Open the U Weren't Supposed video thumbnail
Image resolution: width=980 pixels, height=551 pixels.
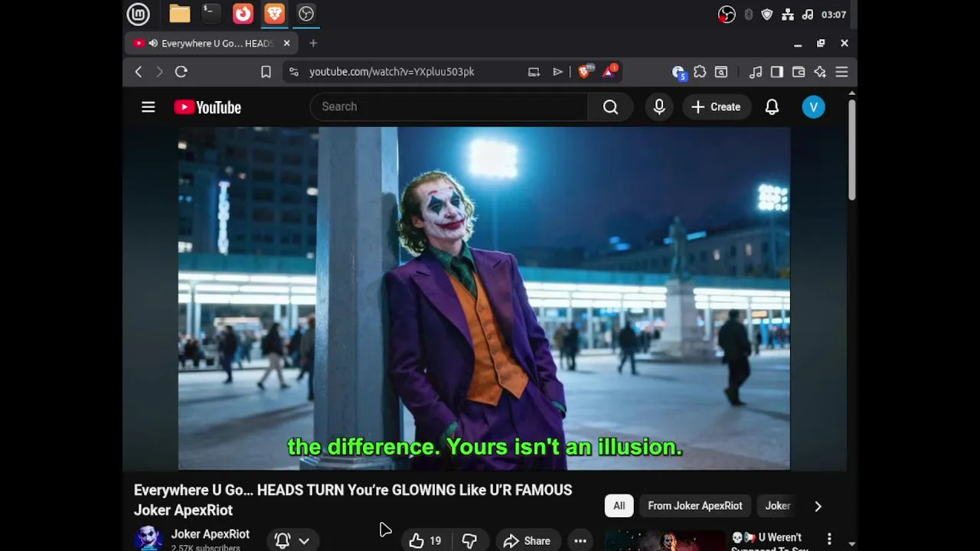(x=665, y=540)
